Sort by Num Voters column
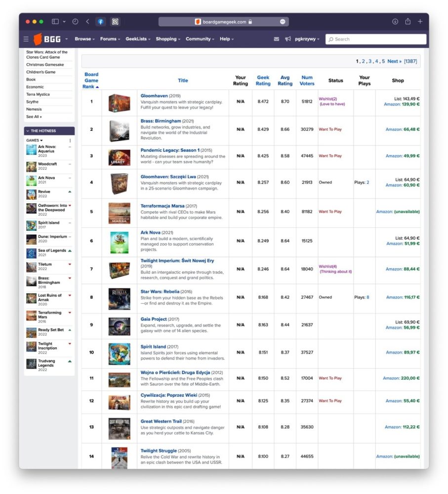The width and height of the screenshot is (448, 494). 307,81
